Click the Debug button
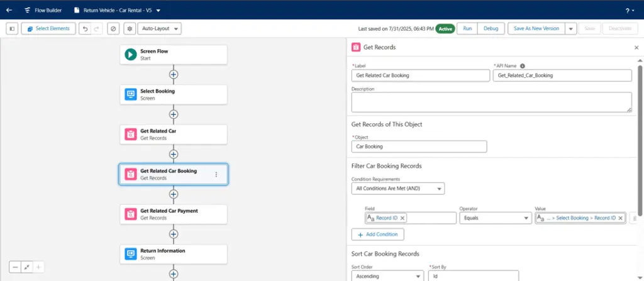Viewport: 644px width, 281px height. tap(491, 29)
